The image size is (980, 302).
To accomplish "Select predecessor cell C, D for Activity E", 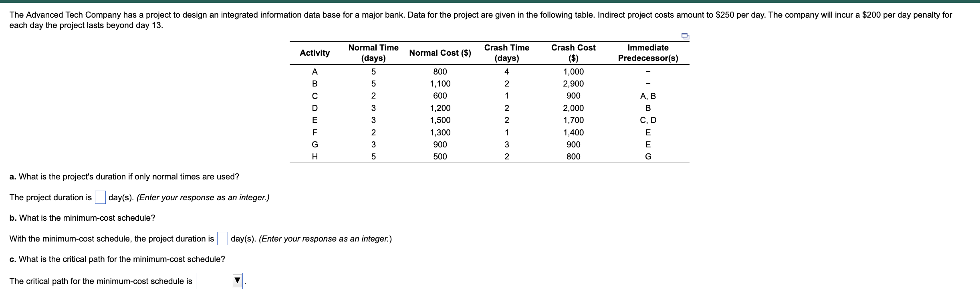I will [x=648, y=120].
